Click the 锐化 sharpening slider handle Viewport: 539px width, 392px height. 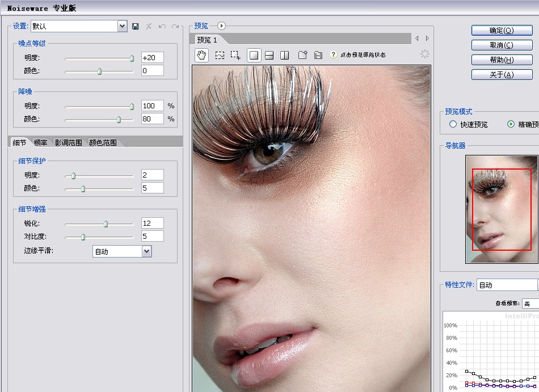tap(106, 224)
